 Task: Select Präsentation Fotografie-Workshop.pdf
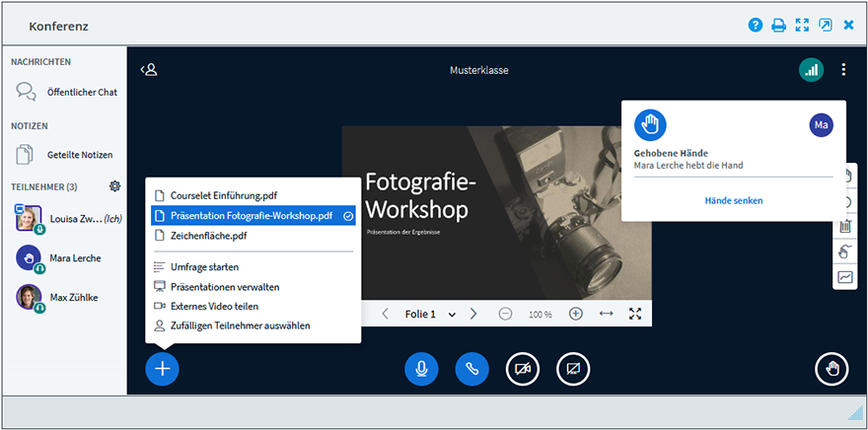pos(253,216)
